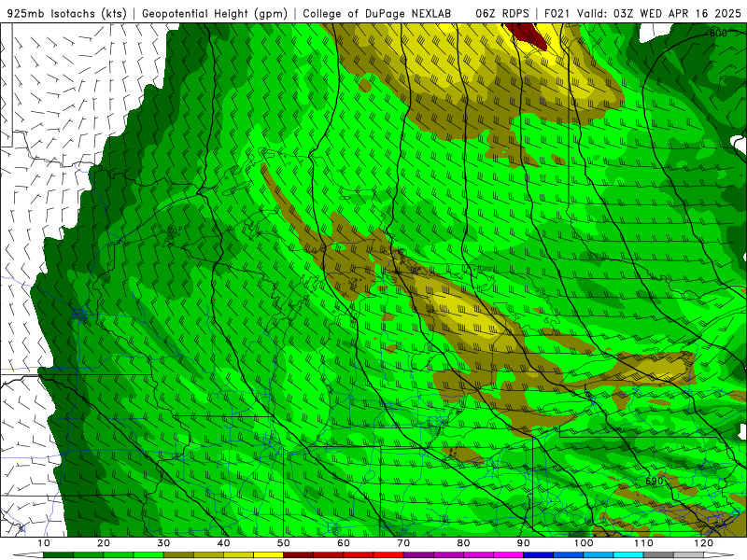The height and width of the screenshot is (560, 747).
Task: Click the '40' label on the color scale
Action: pos(223,543)
